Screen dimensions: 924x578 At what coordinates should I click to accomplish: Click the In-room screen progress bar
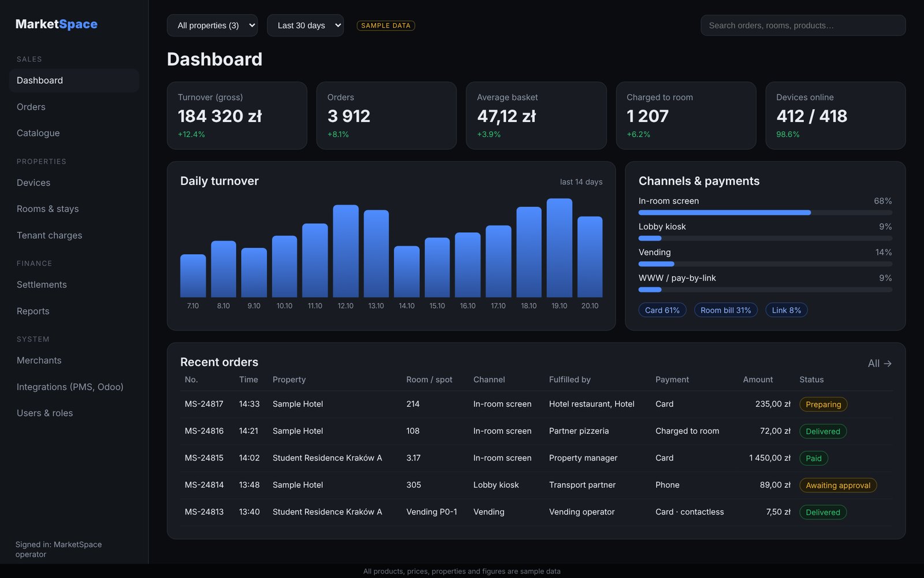click(x=765, y=213)
